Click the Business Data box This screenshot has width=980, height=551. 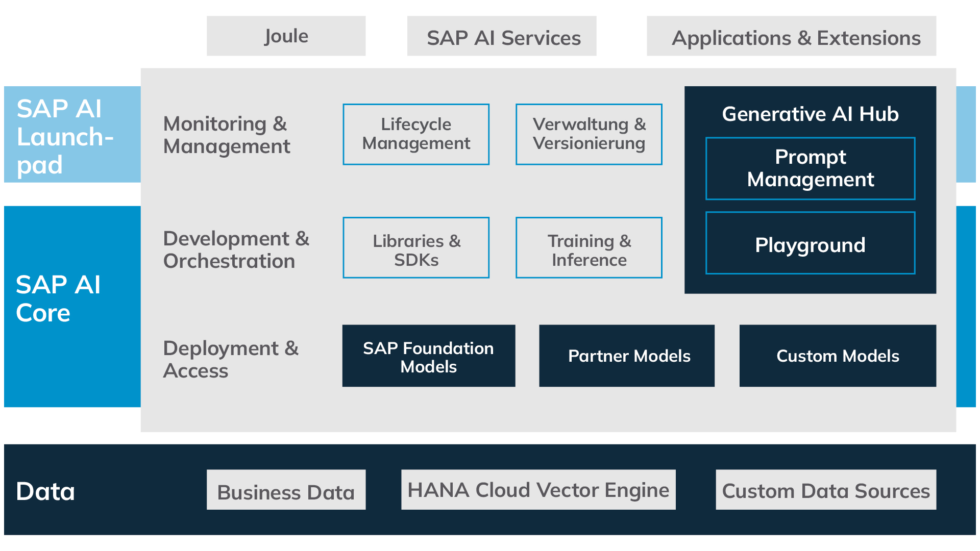[x=286, y=490]
